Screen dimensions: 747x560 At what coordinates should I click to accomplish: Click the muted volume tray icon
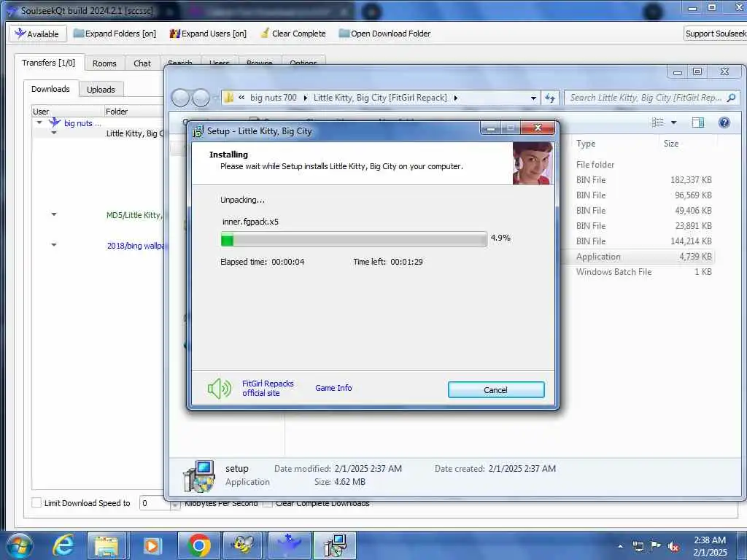pos(673,547)
